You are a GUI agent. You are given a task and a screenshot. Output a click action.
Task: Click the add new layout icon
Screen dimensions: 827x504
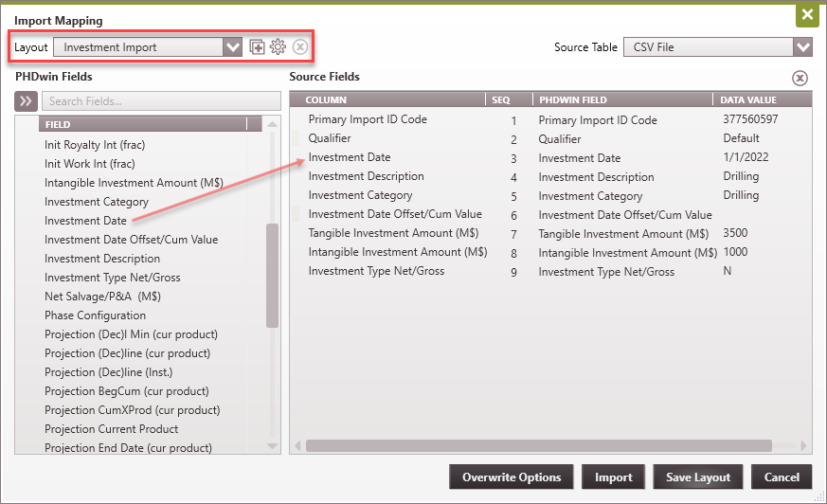(257, 47)
